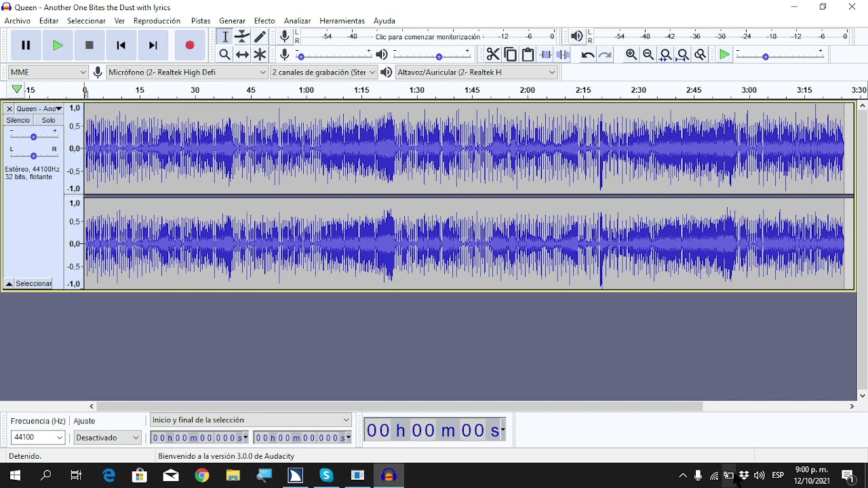Image resolution: width=868 pixels, height=488 pixels.
Task: Open the Inicio y final de la selección dropdown
Action: pos(251,420)
